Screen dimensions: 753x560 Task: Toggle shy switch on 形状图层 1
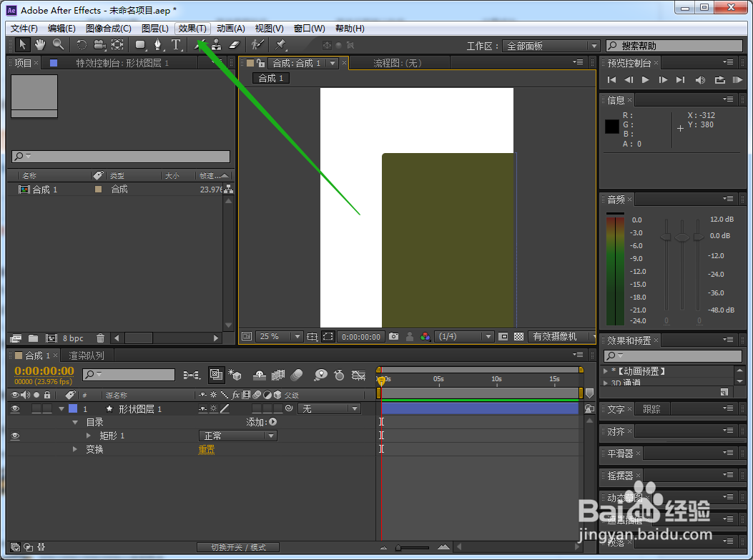[203, 408]
